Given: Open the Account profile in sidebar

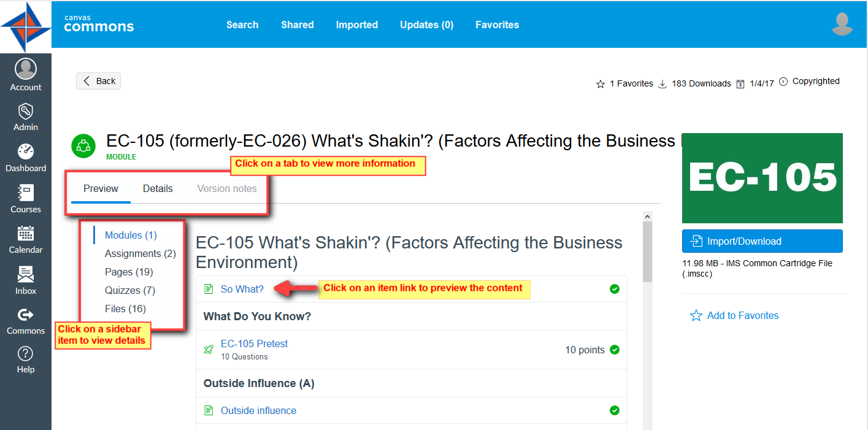Looking at the screenshot, I should [x=26, y=75].
